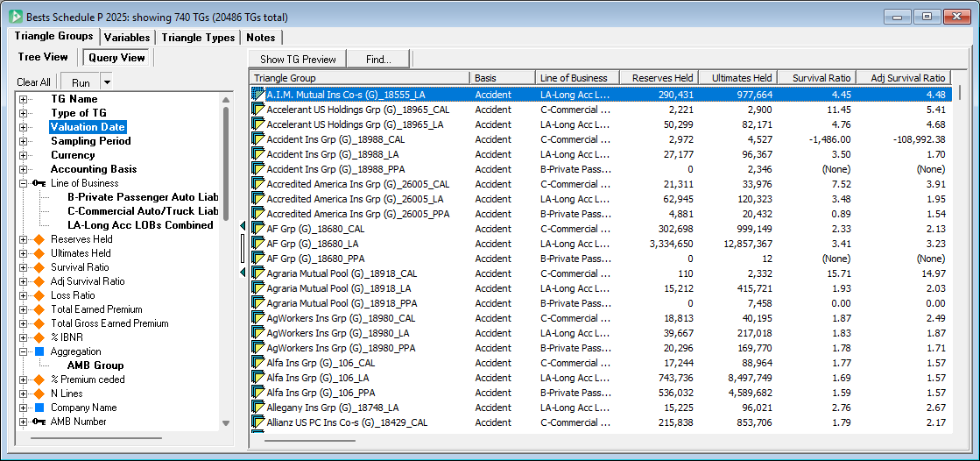Click the triangle icon beside Allianz US PC Ins Co-s (G)_18429_CAL
Screen dimensions: 980x461
(x=258, y=422)
